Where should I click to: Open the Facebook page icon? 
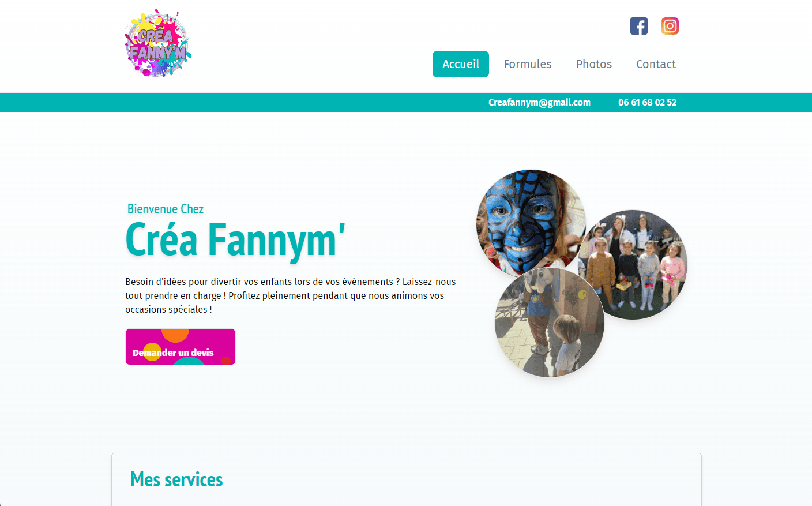[639, 26]
